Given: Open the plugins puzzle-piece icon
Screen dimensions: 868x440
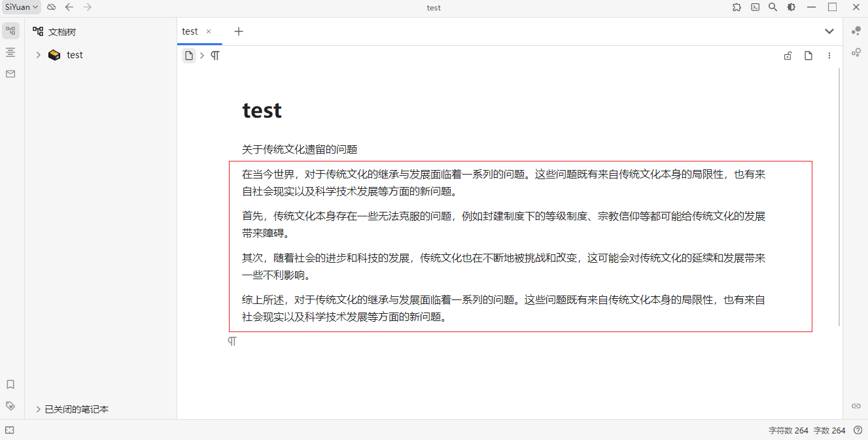Looking at the screenshot, I should [737, 7].
